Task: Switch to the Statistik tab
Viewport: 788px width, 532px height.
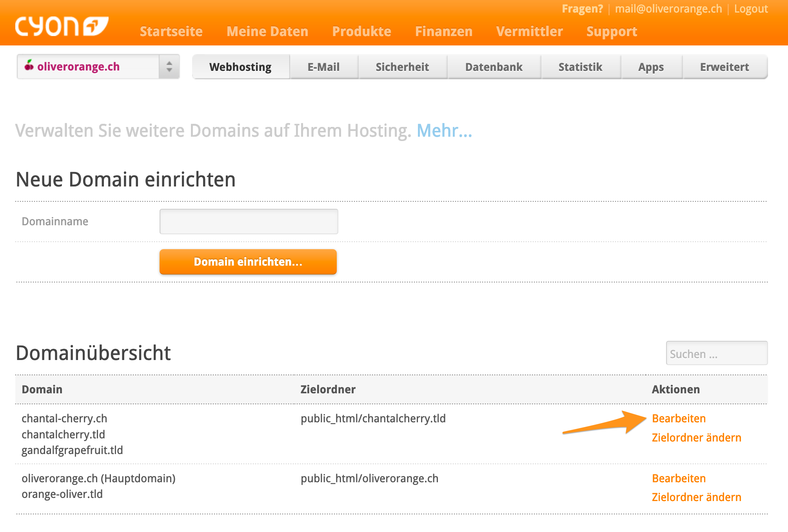Action: (x=580, y=67)
